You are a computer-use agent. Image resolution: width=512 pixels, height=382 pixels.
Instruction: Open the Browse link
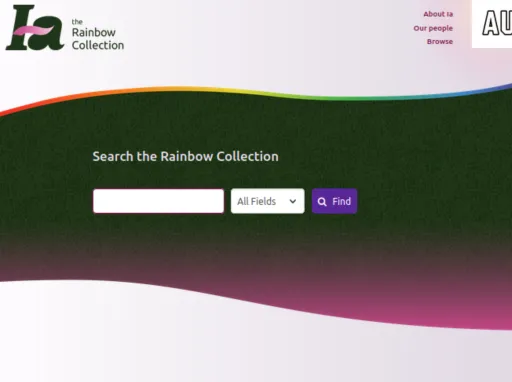tap(440, 42)
